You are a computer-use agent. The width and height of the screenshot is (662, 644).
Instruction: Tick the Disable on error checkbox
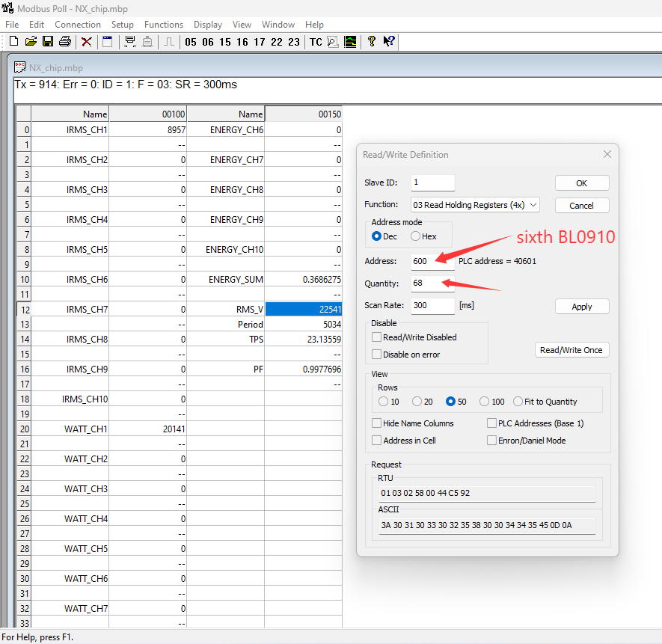click(x=377, y=355)
